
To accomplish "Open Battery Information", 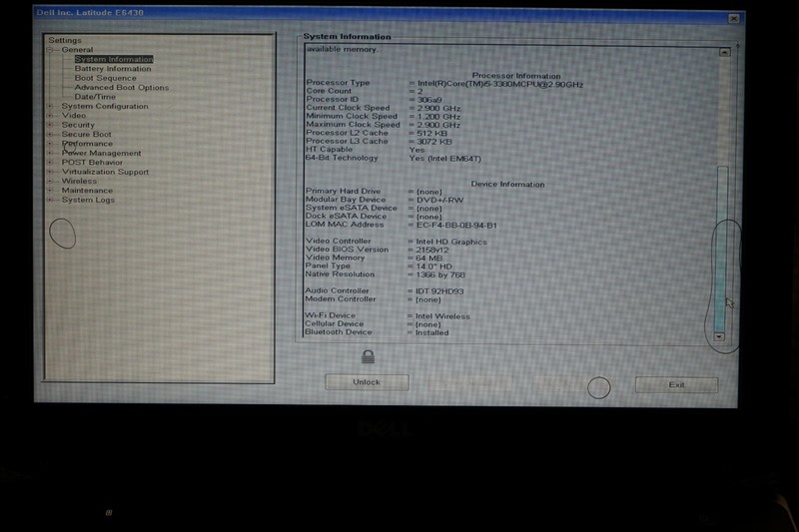I will 113,69.
